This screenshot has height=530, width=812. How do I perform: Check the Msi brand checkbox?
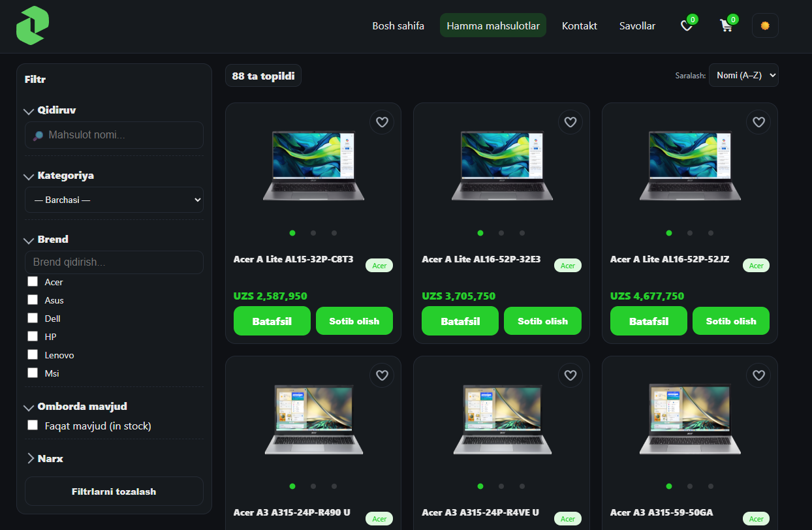(33, 373)
